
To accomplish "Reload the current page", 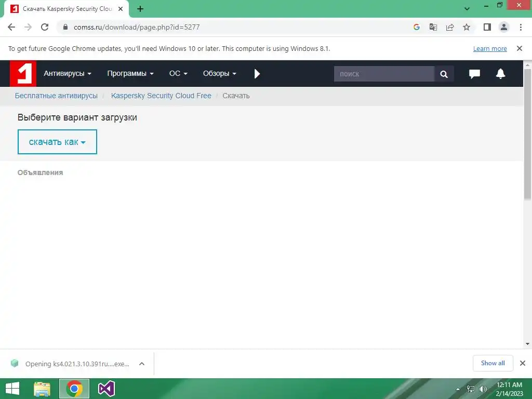I will tap(45, 27).
